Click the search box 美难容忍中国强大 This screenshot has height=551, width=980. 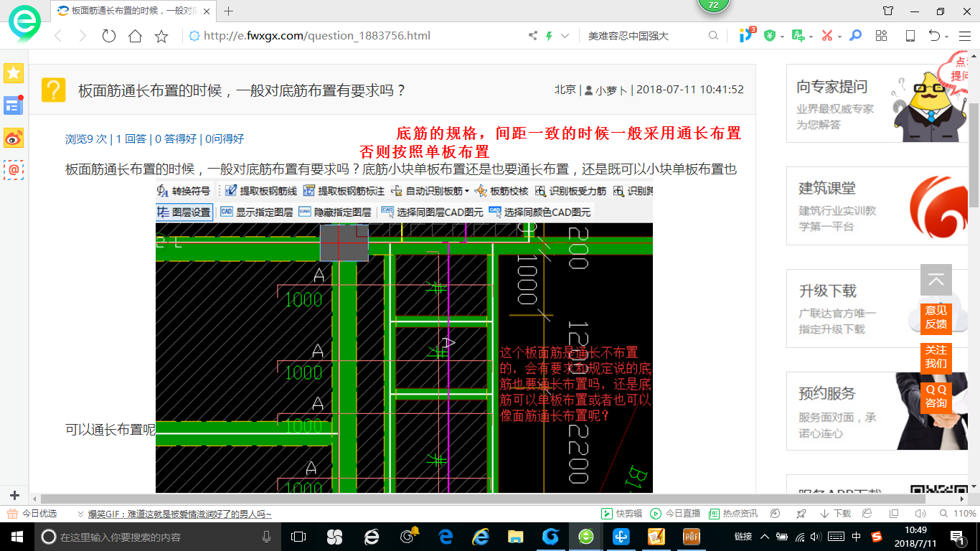pos(646,36)
